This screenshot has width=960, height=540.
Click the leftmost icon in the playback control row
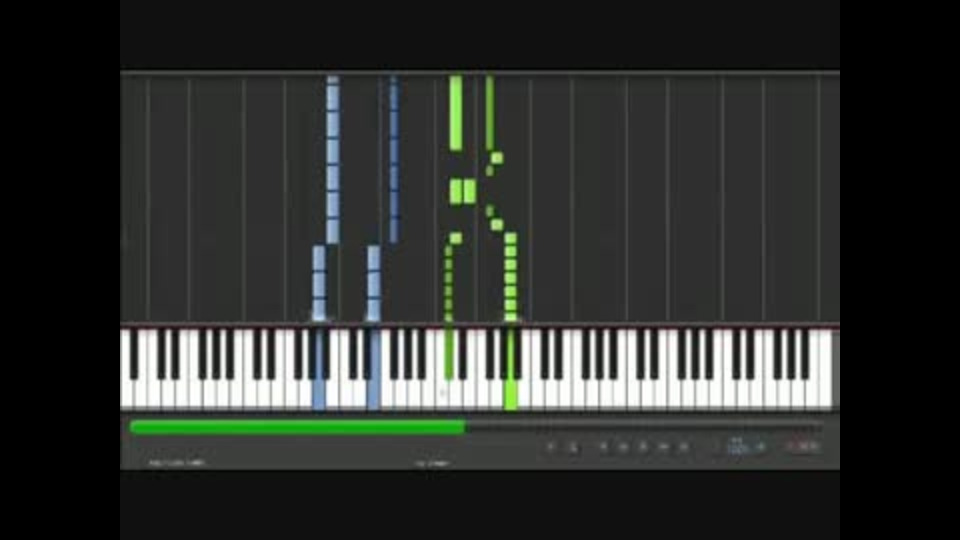tap(550, 447)
